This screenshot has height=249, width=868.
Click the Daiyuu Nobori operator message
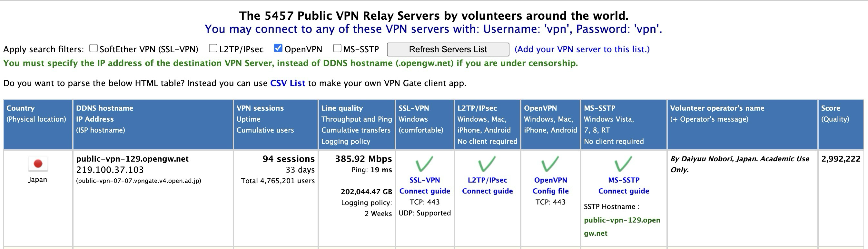point(740,164)
